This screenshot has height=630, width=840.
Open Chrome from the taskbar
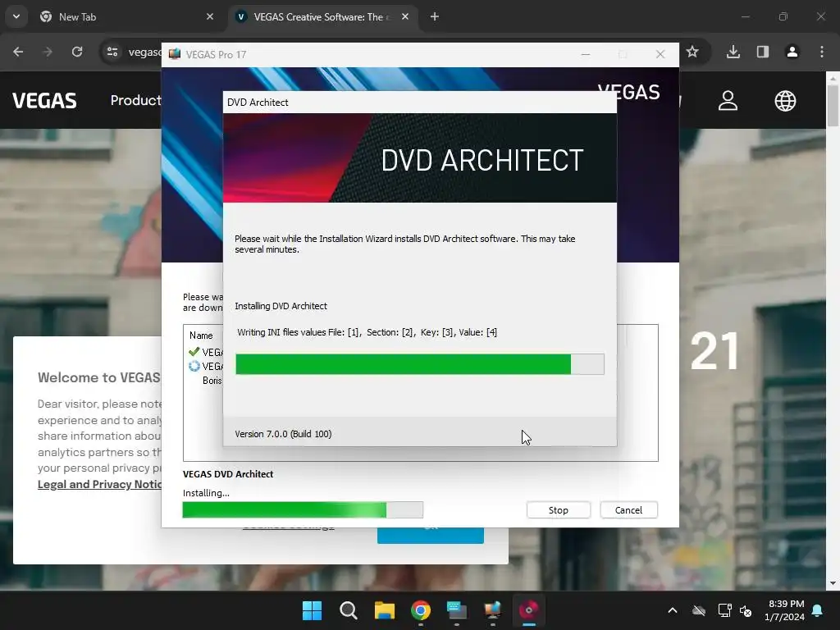tap(421, 610)
